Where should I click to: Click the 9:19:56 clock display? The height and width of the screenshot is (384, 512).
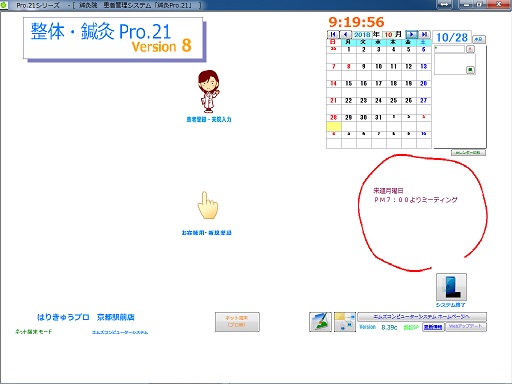click(x=356, y=22)
